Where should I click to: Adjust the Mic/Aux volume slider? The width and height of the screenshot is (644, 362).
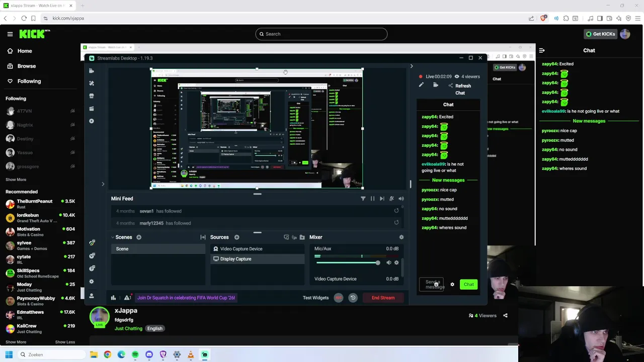coord(347,262)
